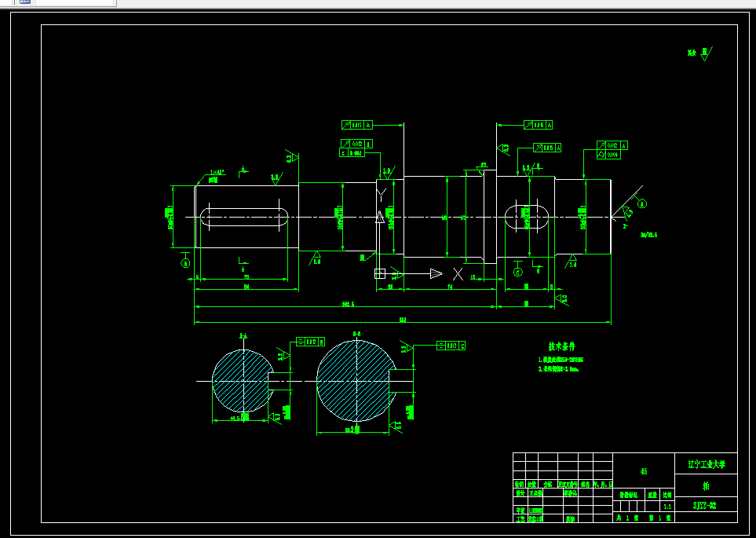756x538 pixels.
Task: Select technical requirement line 1
Action: click(x=561, y=360)
